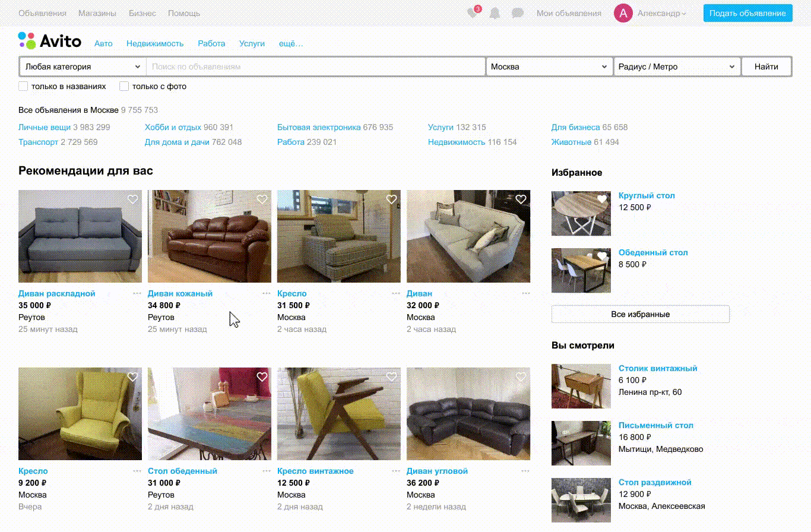The image size is (811, 532).
Task: Click the 'Подать объявление' button
Action: [x=748, y=13]
